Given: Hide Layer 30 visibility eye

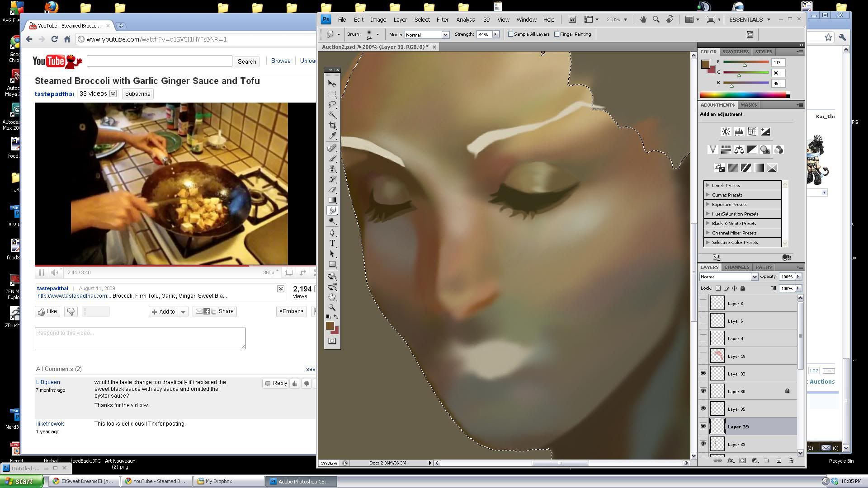Looking at the screenshot, I should tap(703, 391).
